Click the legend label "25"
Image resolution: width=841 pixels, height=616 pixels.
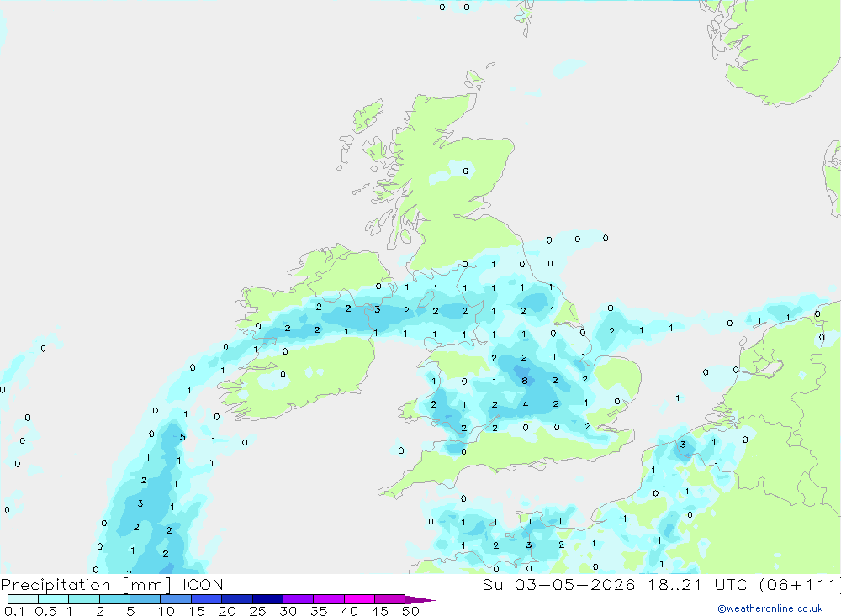tap(257, 611)
